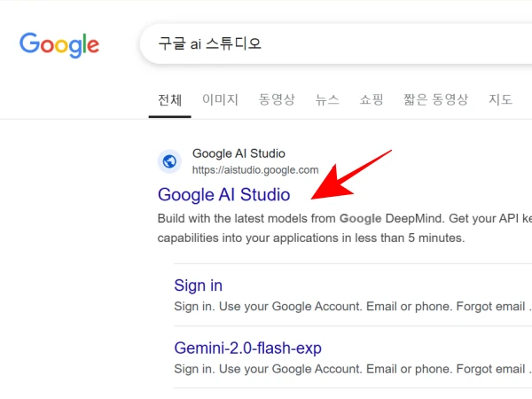Screen dimensions: 532x399
Task: Click the Google AI Studio site name above the URL
Action: tap(239, 153)
